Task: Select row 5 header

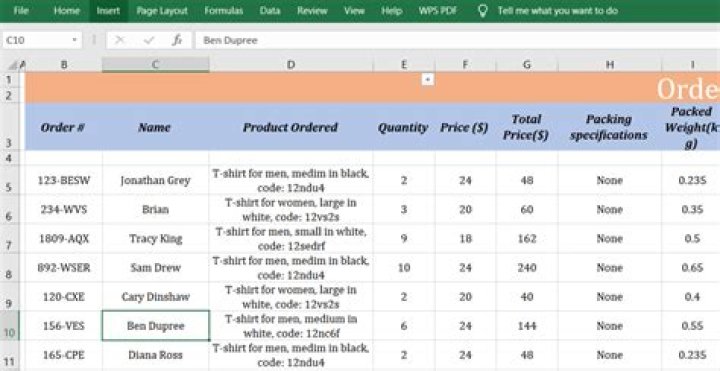Action: click(9, 180)
